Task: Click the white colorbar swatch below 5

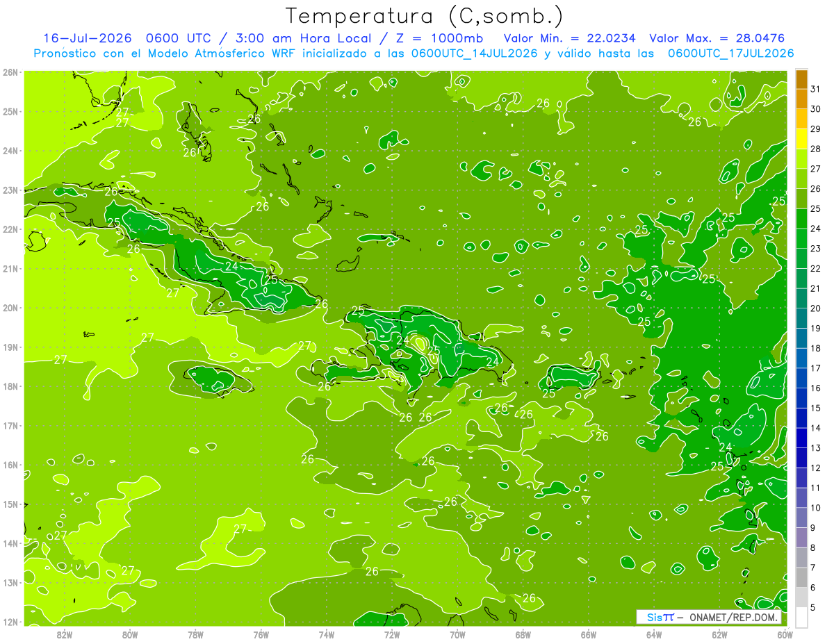Action: (801, 618)
